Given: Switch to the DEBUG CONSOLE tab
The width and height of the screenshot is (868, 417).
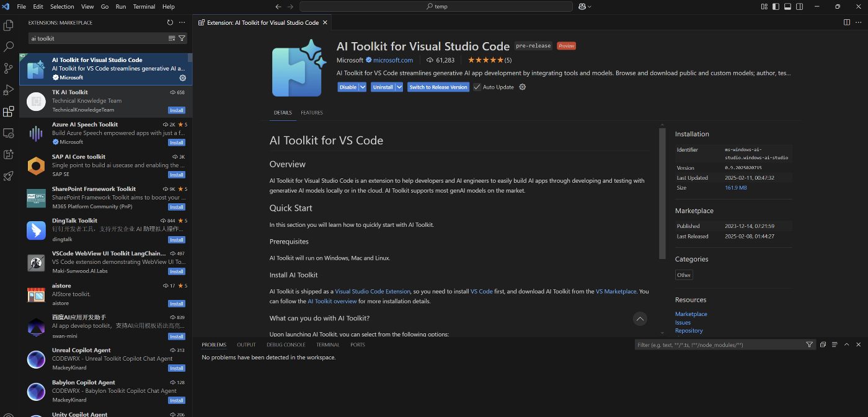Looking at the screenshot, I should click(x=286, y=345).
